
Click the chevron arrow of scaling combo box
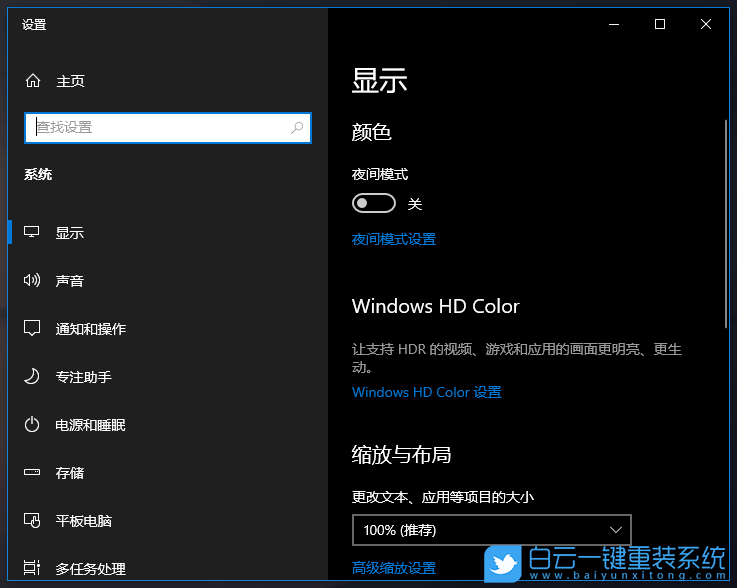click(616, 530)
